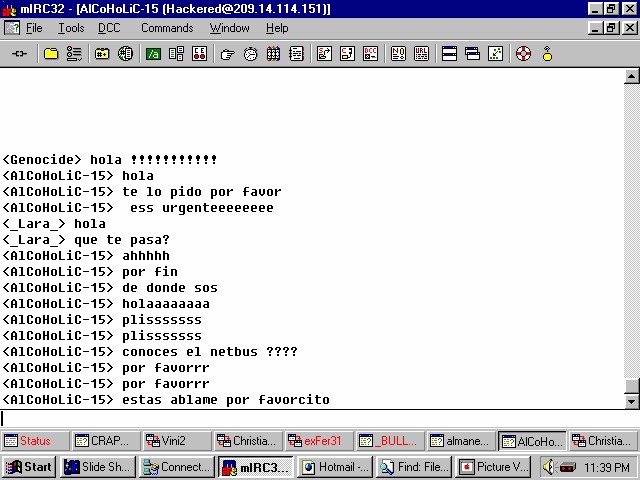Click the List Channels globe icon
The width and height of the screenshot is (640, 480).
tap(125, 54)
